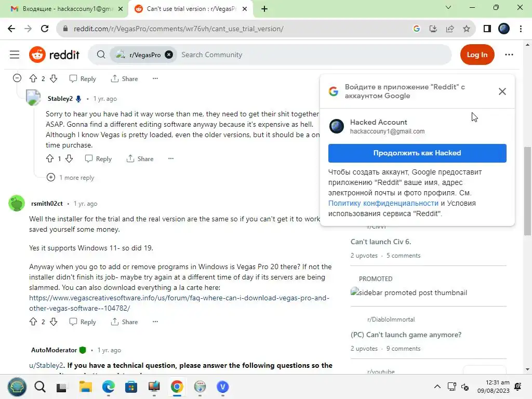Open the Stabley2 username link
The height and width of the screenshot is (399, 532).
point(60,99)
